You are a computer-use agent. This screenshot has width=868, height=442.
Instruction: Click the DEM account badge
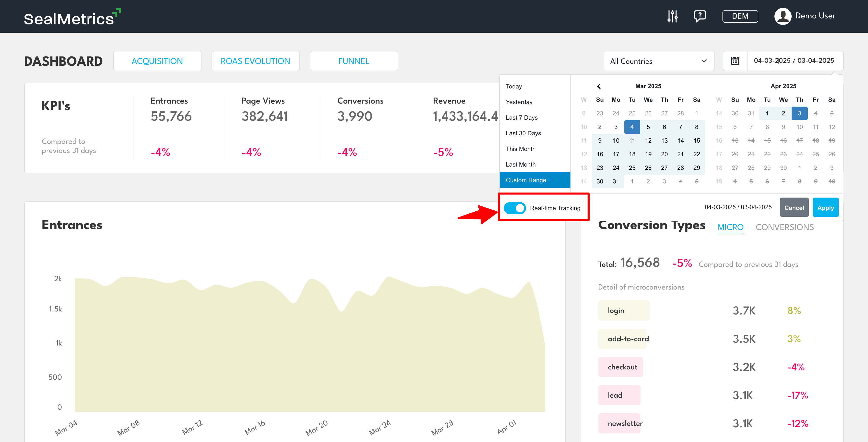point(740,16)
